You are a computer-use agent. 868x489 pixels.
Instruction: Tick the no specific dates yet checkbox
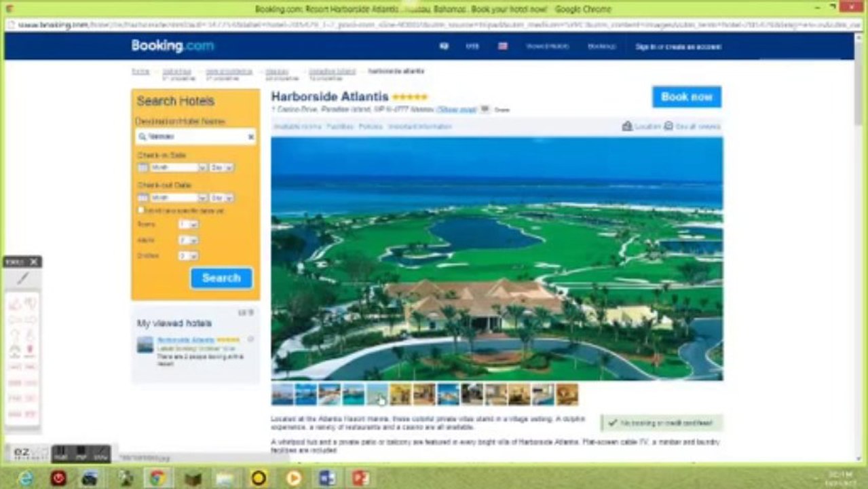pos(140,211)
